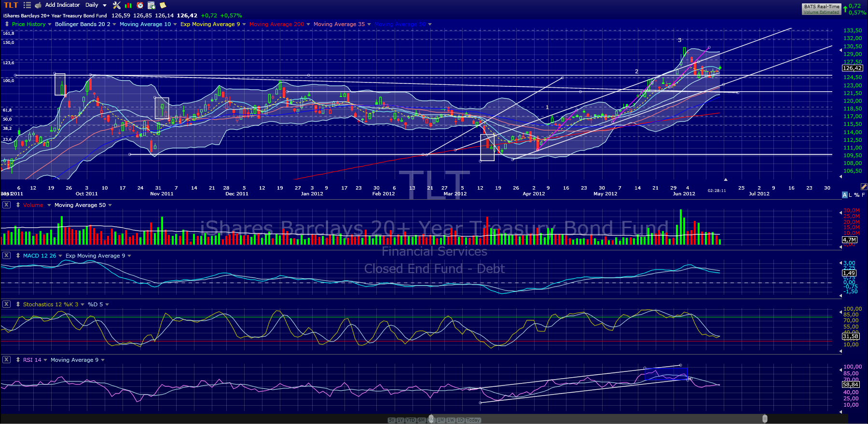Click the reorder arrows of the Volume pane

(18, 205)
